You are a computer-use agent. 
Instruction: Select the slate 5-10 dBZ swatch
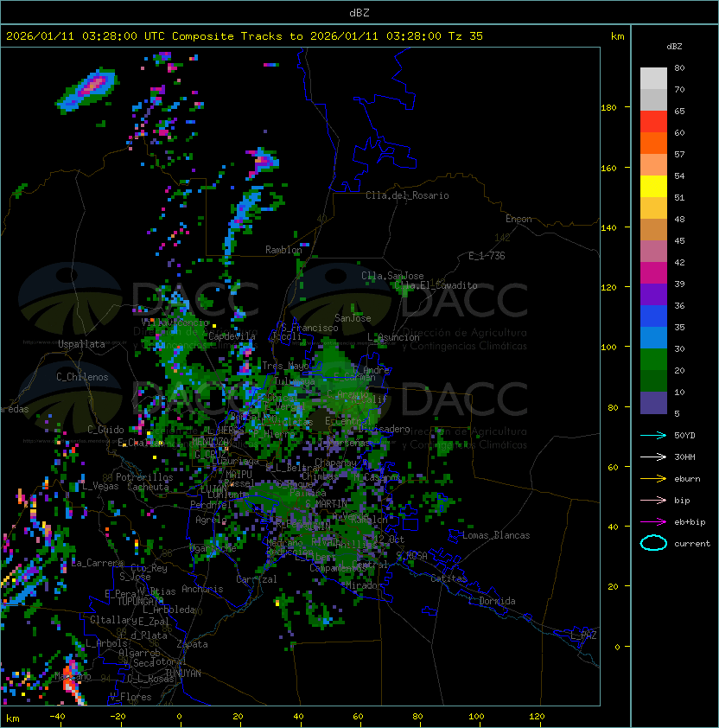(x=653, y=403)
